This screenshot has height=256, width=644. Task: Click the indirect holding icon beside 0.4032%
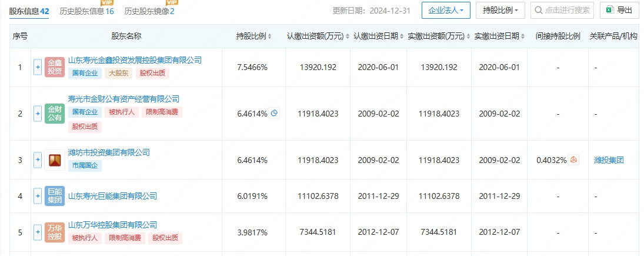(x=574, y=160)
